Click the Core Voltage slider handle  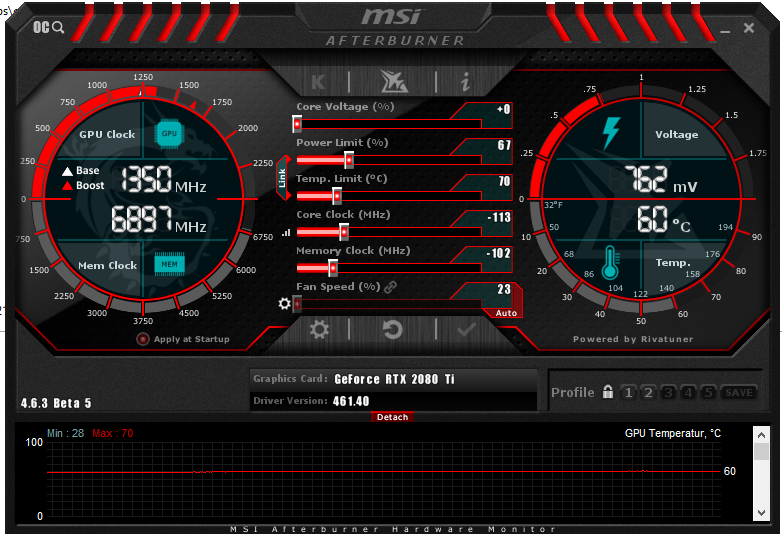click(x=297, y=124)
